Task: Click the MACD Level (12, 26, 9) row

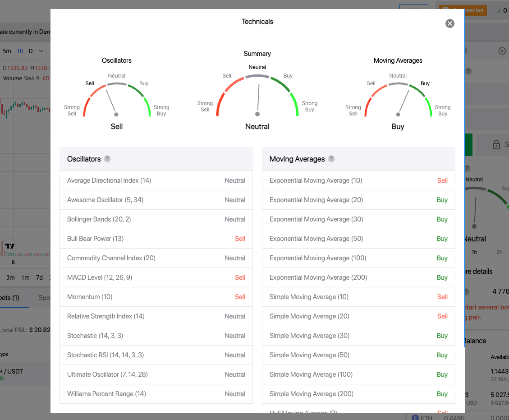Action: (x=156, y=277)
